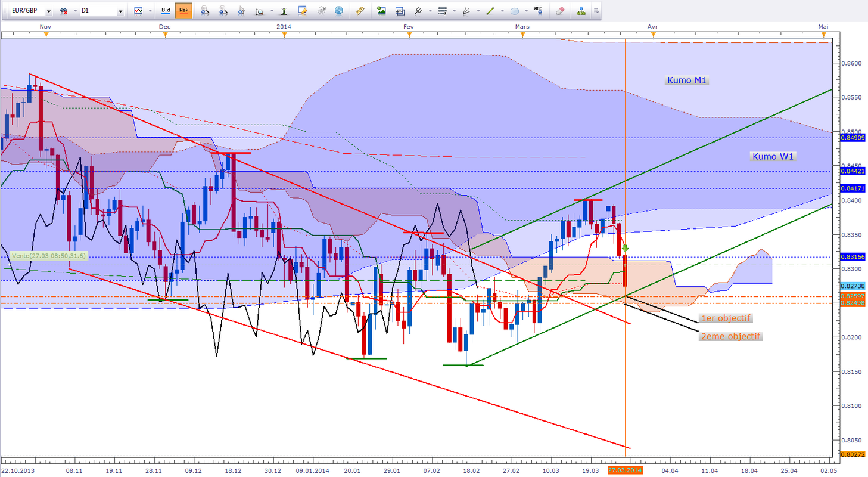868x477 pixels.
Task: Click the picture save chart icon
Action: click(x=381, y=11)
